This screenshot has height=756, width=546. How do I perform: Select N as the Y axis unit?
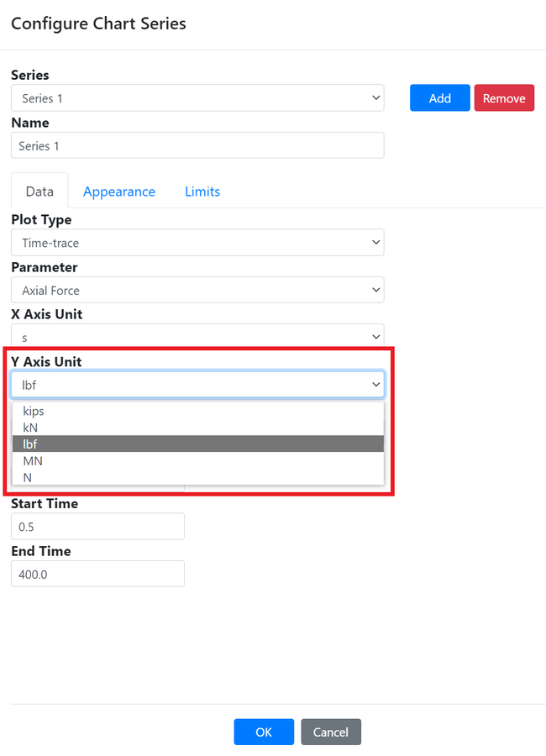pyautogui.click(x=197, y=477)
